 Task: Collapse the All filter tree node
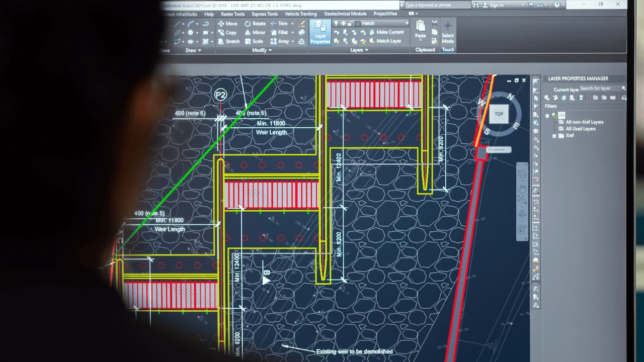[547, 116]
